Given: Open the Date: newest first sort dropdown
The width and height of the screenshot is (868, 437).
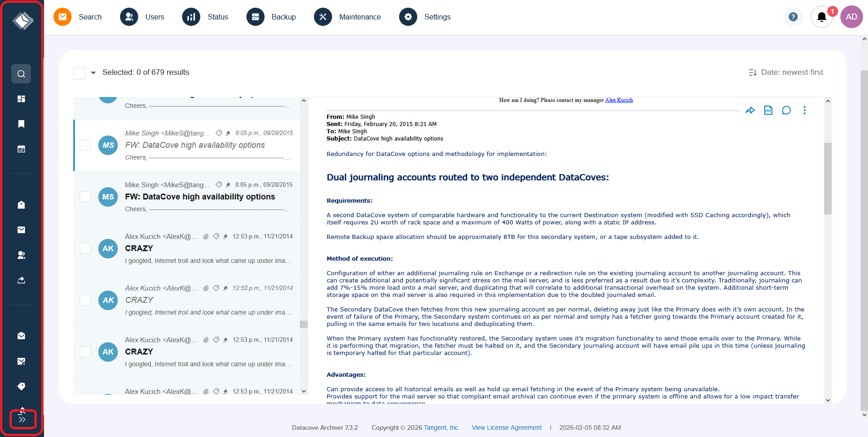Looking at the screenshot, I should click(x=786, y=73).
